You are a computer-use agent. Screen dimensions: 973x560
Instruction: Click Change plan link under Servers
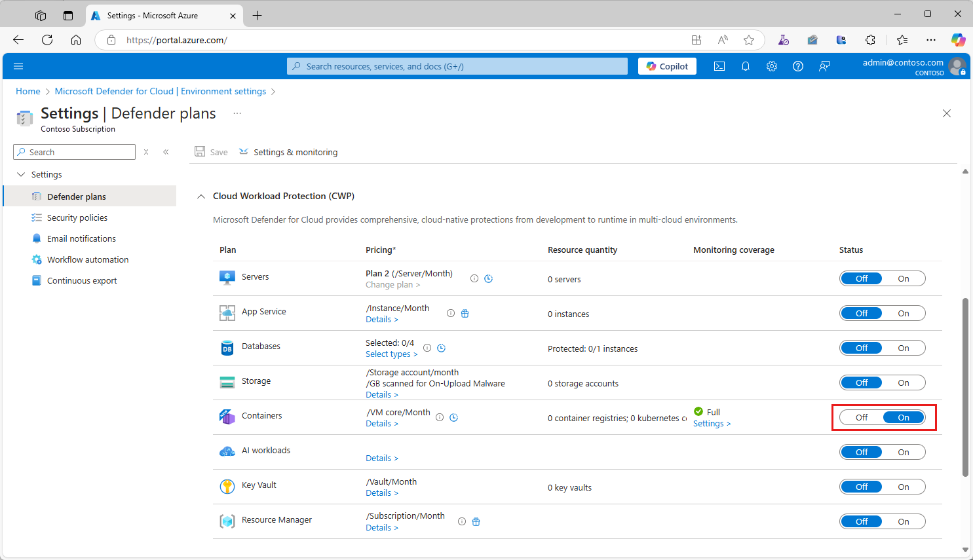(392, 285)
